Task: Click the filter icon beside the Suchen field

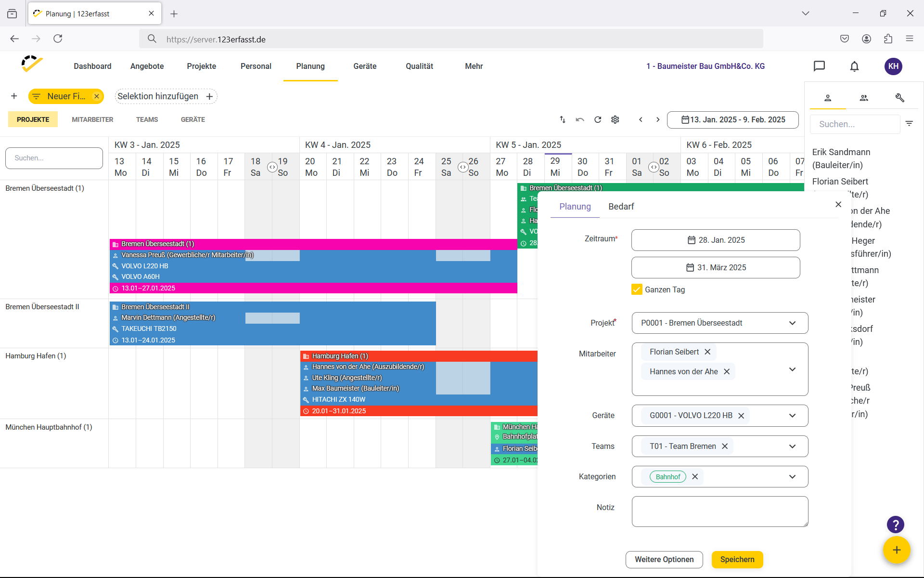Action: click(909, 124)
